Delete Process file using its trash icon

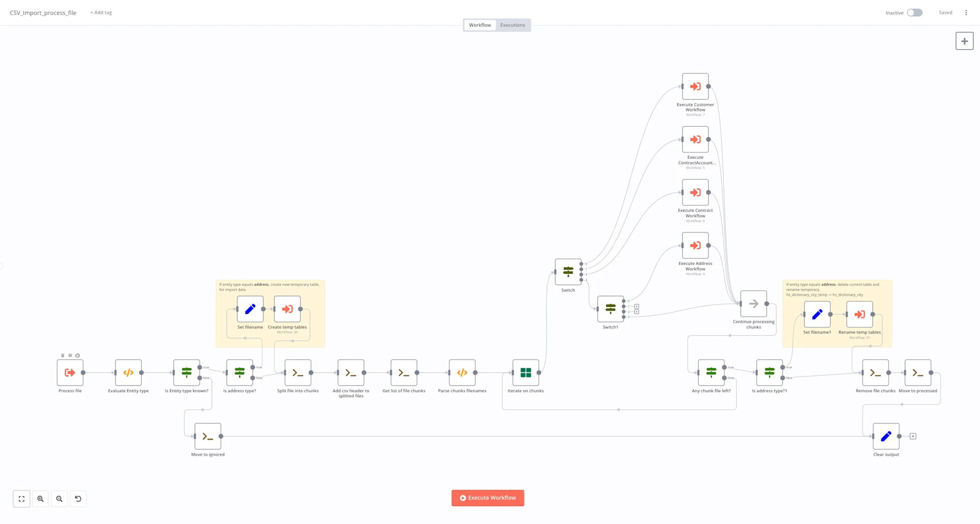63,355
